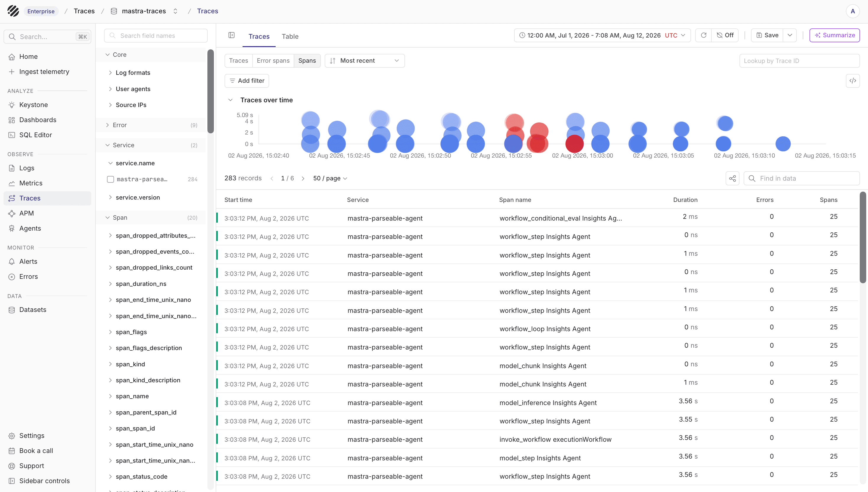Screen dimensions: 868x492
Task: Expand the Error field group
Action: (x=151, y=125)
